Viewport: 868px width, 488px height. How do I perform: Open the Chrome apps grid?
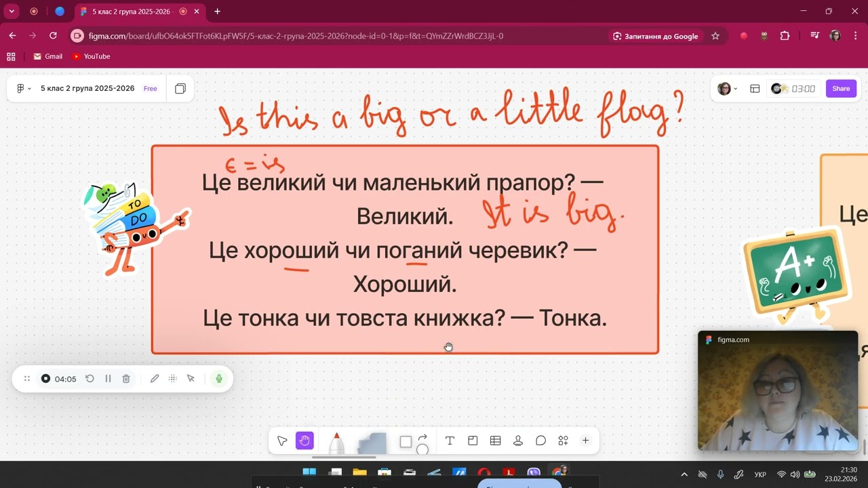(x=11, y=56)
